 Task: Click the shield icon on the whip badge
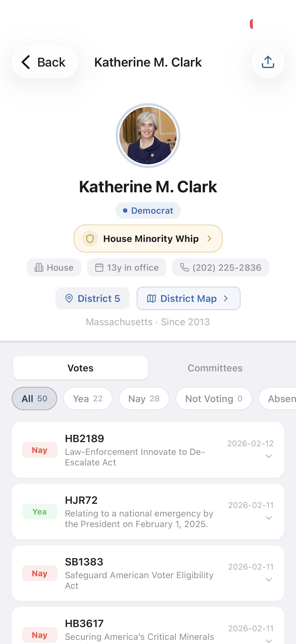click(90, 239)
